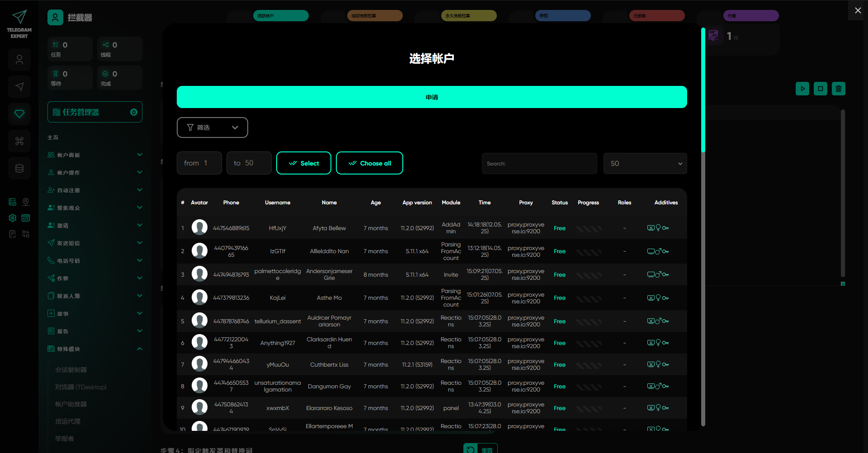This screenshot has height=453, width=868.
Task: Click the accounts profile icon in left sidebar
Action: [x=19, y=60]
